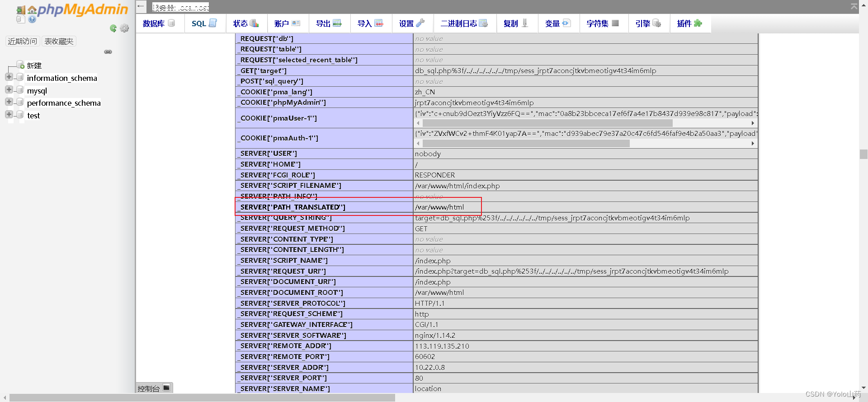Open the 引擎 (Engines) tab
The image size is (868, 402).
649,23
